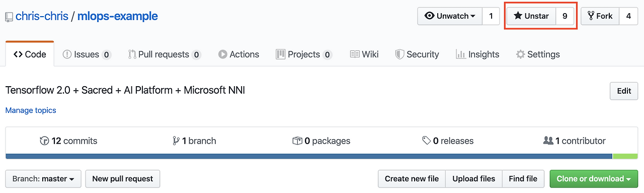The image size is (644, 193).
Task: Click the Security shield icon
Action: [399, 54]
